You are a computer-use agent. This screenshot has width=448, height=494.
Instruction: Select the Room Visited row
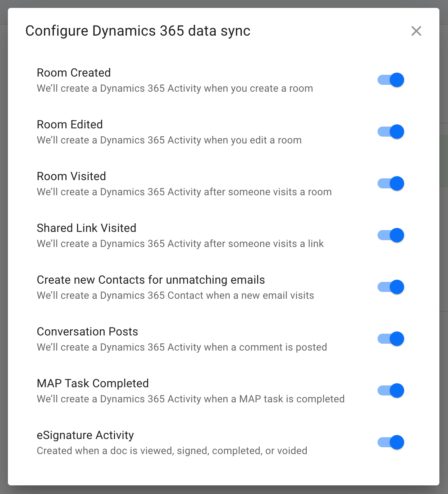point(71,176)
